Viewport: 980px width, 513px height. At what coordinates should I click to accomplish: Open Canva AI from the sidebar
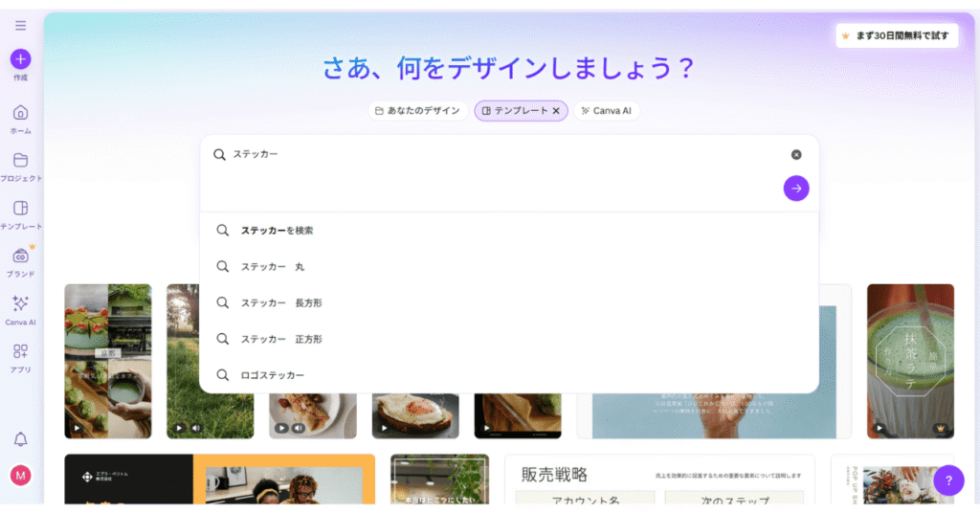(x=21, y=310)
